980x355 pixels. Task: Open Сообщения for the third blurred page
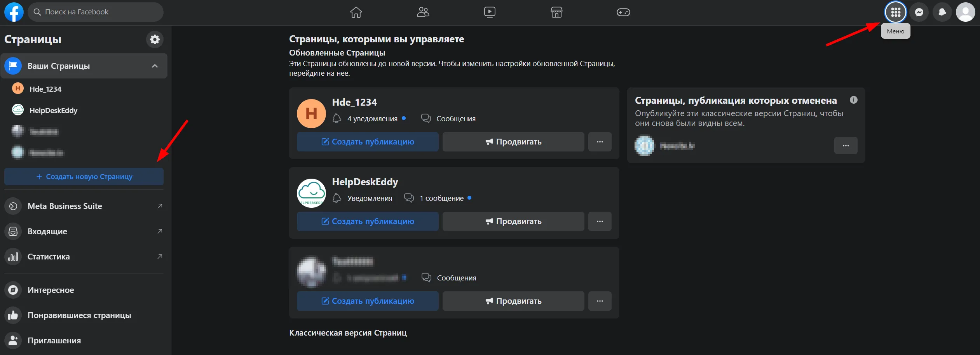point(457,278)
